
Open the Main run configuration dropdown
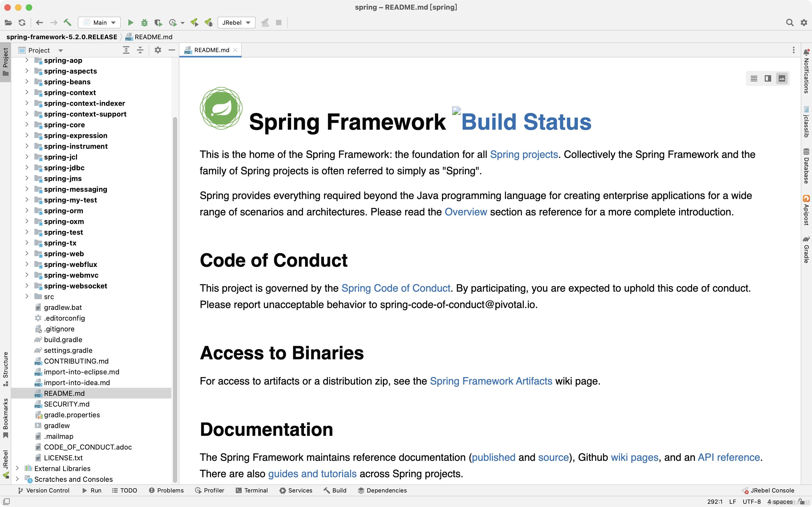point(100,23)
